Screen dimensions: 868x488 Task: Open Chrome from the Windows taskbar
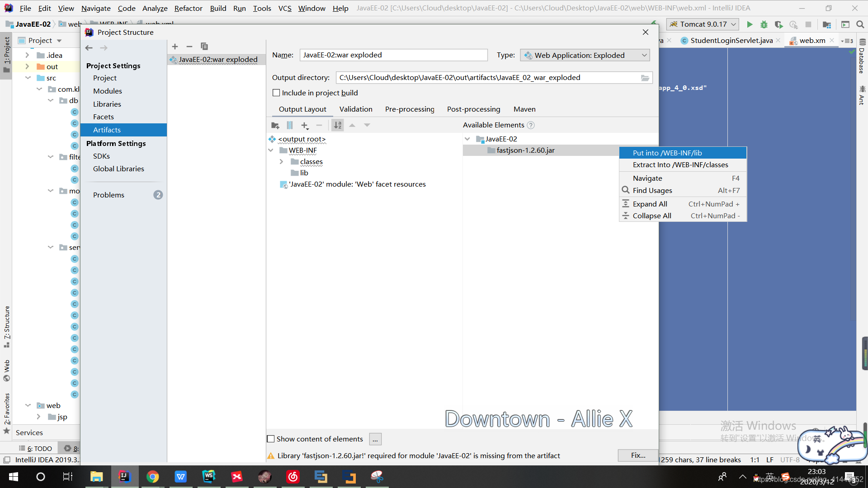tap(152, 477)
